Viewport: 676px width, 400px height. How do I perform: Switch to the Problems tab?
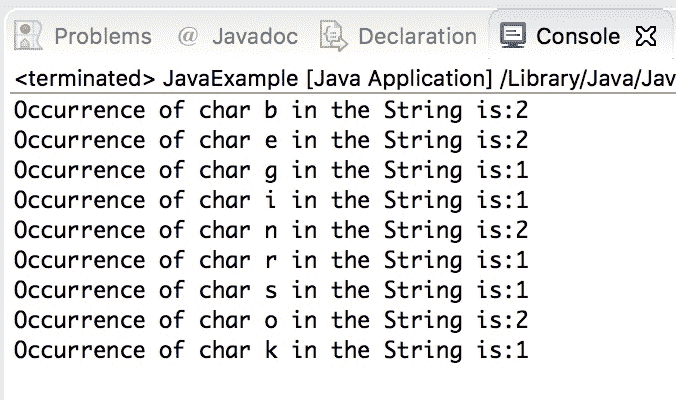103,37
